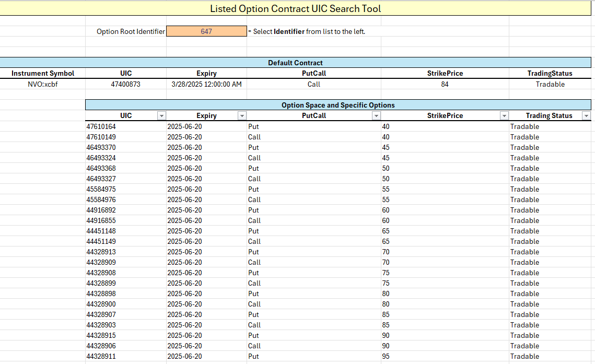This screenshot has height=364, width=595.
Task: Click the cell with UIC 44916855
Action: click(101, 220)
